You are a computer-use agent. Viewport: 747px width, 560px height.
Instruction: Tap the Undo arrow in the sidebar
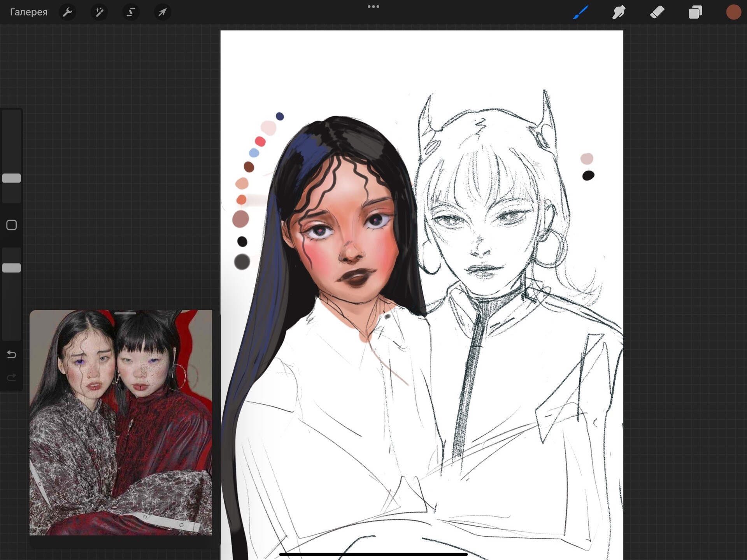[x=11, y=355]
